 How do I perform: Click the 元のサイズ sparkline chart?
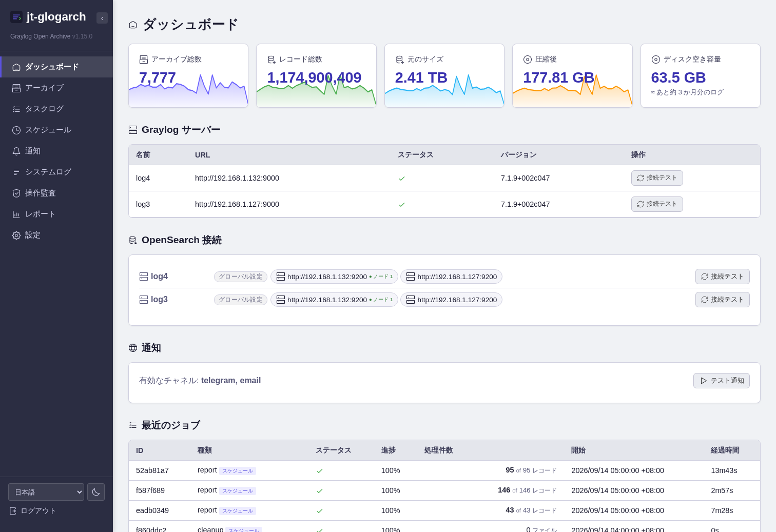tap(444, 91)
